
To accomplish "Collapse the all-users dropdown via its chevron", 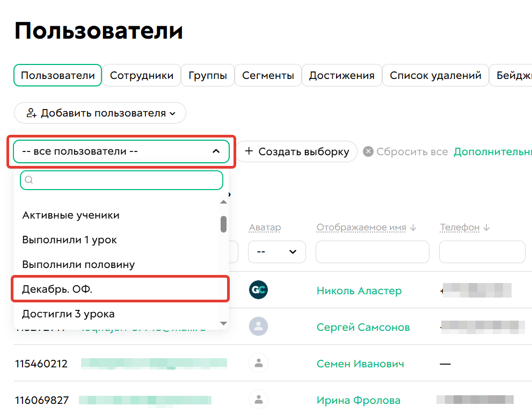I will pos(216,151).
